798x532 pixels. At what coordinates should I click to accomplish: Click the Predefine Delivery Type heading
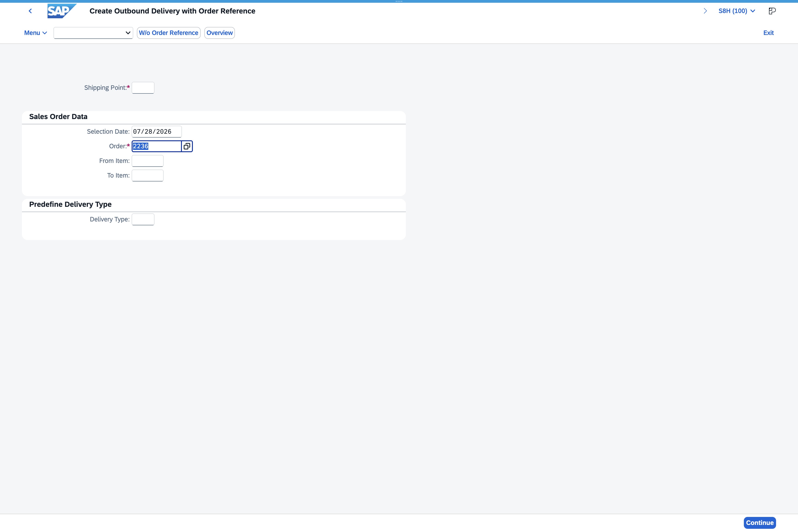70,204
